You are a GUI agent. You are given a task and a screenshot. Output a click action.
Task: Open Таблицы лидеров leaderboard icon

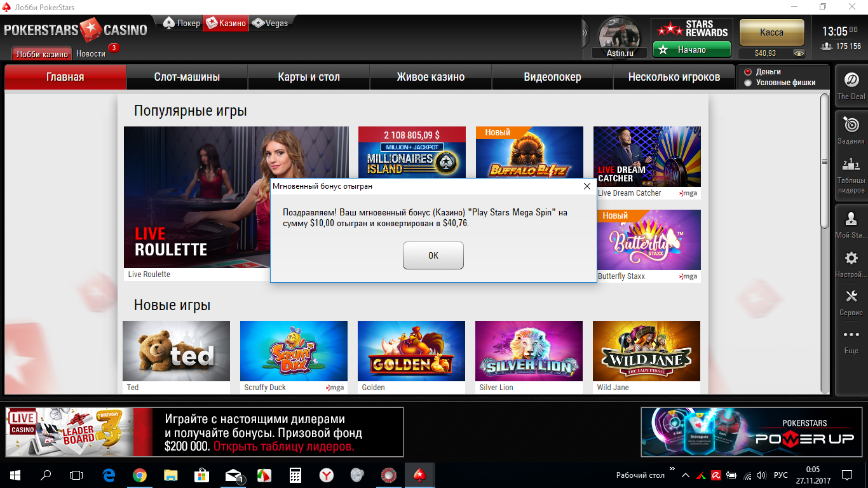[x=851, y=166]
